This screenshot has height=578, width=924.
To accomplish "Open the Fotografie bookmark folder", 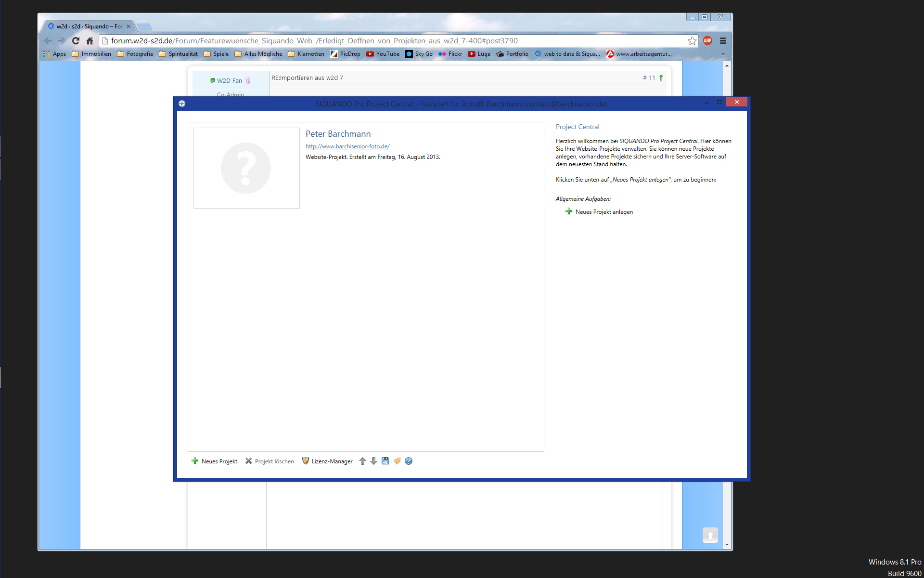I will pyautogui.click(x=135, y=54).
